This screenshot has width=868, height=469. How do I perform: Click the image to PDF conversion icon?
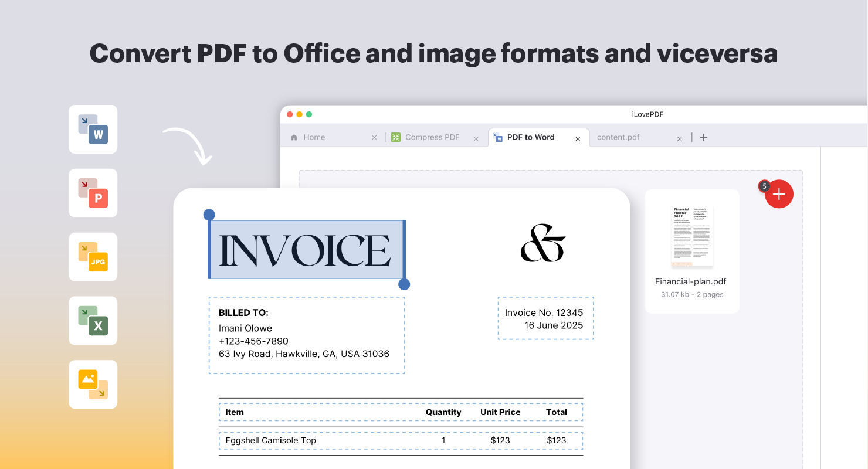pos(93,385)
